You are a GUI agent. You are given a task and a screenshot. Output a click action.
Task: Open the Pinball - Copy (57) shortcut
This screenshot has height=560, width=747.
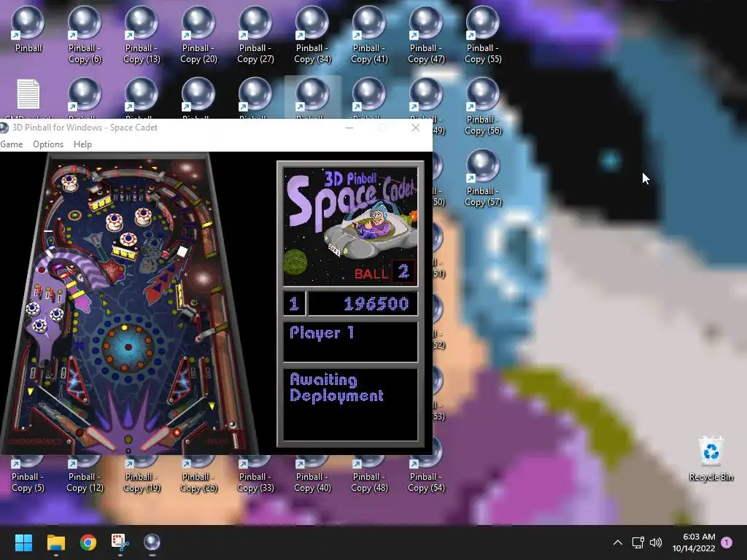click(483, 178)
